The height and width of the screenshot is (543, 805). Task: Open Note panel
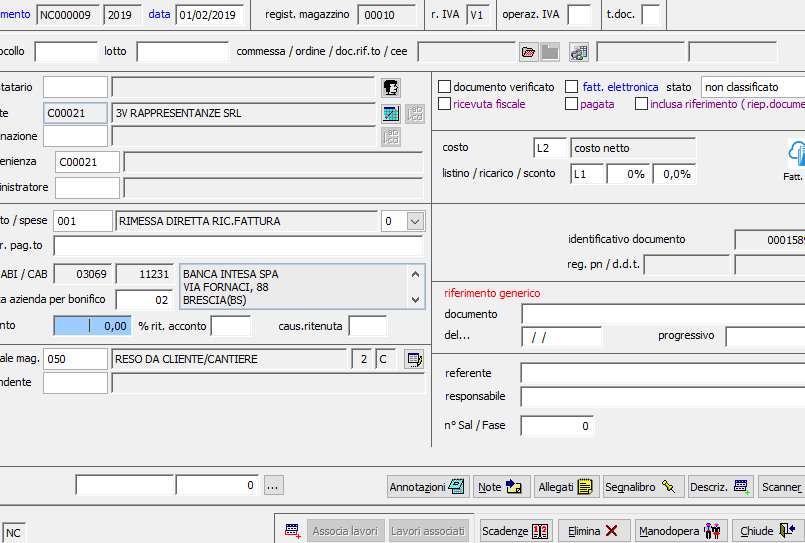click(501, 487)
